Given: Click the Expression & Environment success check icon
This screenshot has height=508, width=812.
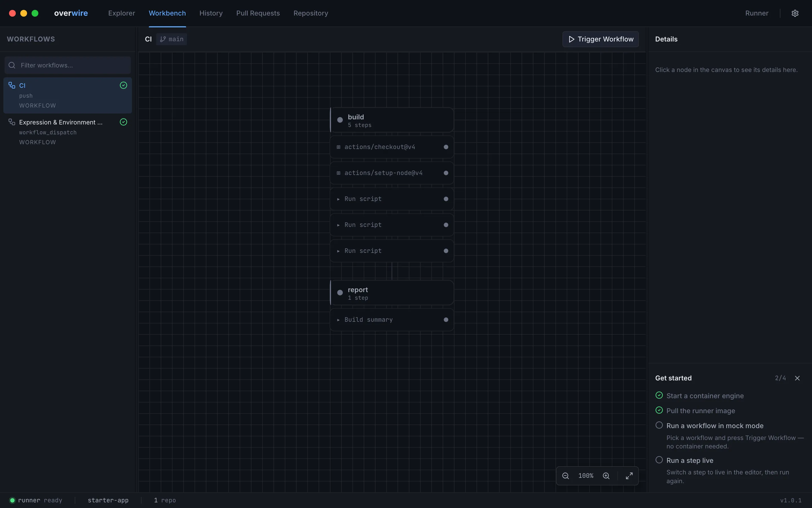Looking at the screenshot, I should coord(123,122).
